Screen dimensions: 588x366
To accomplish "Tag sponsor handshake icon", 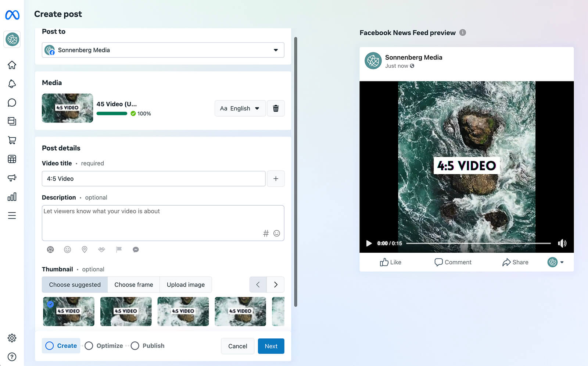I will click(102, 250).
